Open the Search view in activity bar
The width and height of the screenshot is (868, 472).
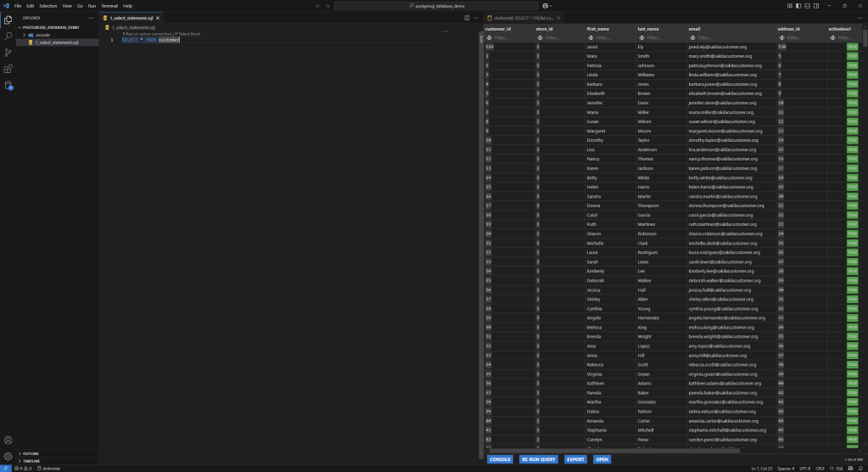[8, 37]
